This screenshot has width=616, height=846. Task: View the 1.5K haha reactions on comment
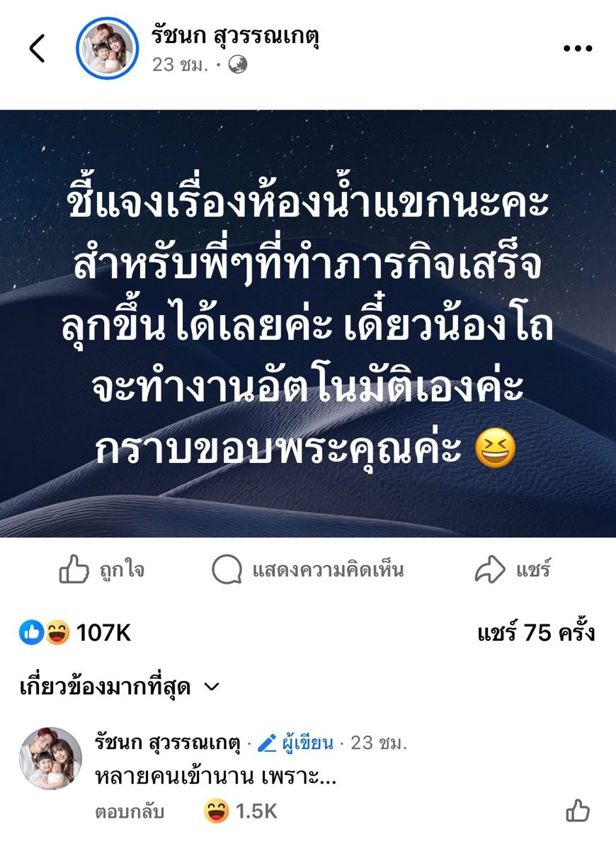click(x=241, y=811)
